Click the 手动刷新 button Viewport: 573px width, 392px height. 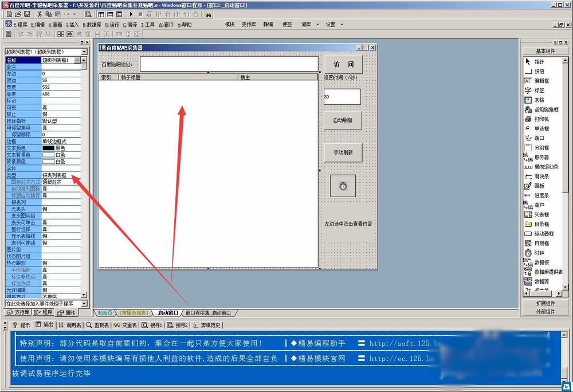point(343,152)
